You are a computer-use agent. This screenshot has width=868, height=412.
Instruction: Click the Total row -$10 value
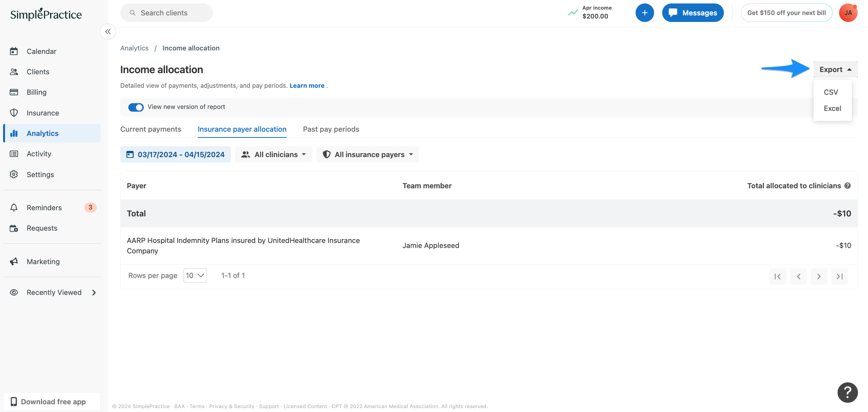coord(842,213)
